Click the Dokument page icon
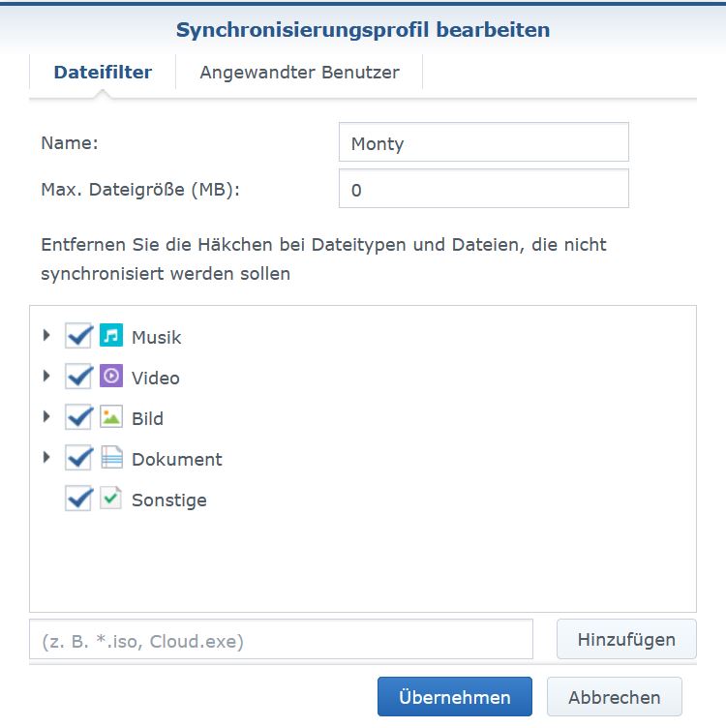 click(111, 458)
